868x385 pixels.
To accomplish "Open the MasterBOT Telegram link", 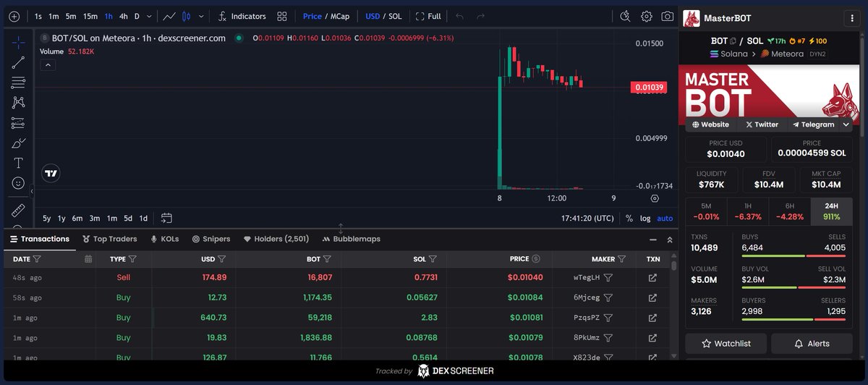I will pos(813,124).
